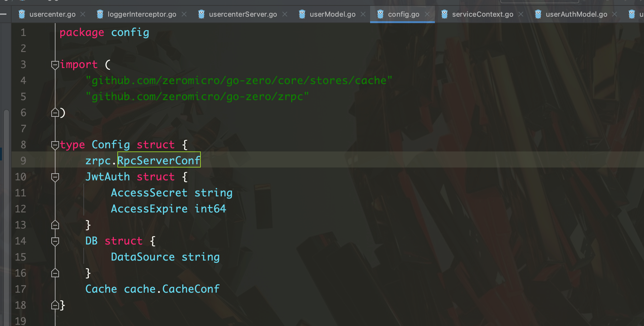Close the config.go tab

pyautogui.click(x=427, y=14)
